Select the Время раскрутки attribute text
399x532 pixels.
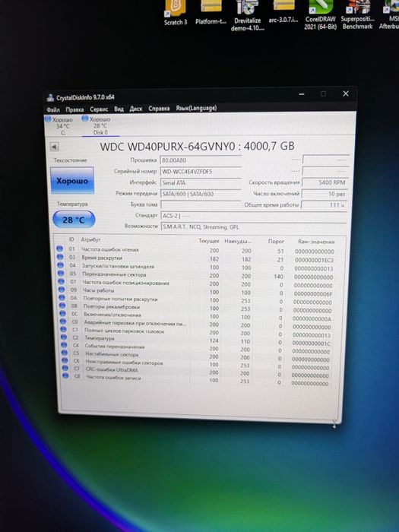[x=102, y=258]
